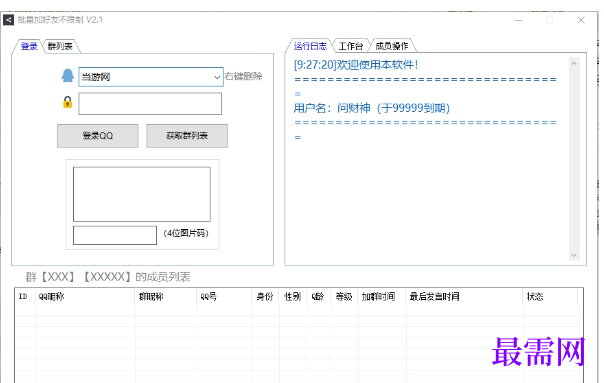The height and width of the screenshot is (383, 604).
Task: Click the 登录QQ button
Action: (98, 136)
